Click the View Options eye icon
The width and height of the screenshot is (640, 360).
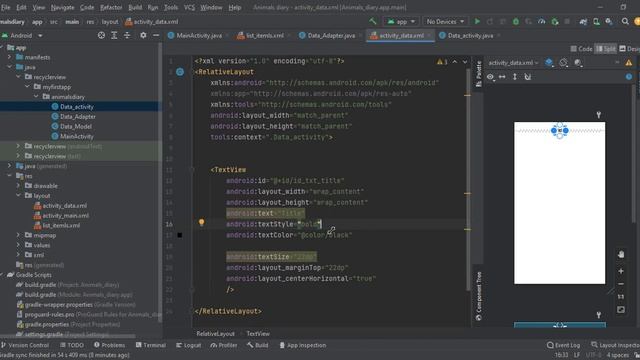click(x=490, y=77)
